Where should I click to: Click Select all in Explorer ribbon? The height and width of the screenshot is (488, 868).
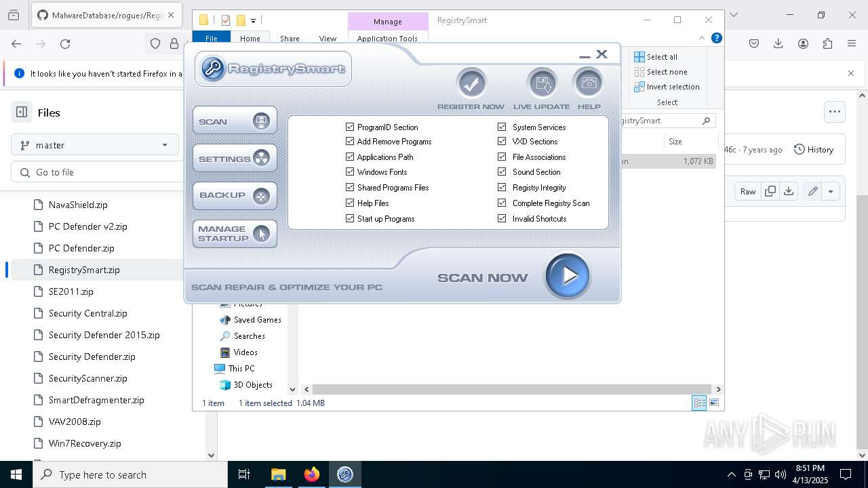pos(656,57)
